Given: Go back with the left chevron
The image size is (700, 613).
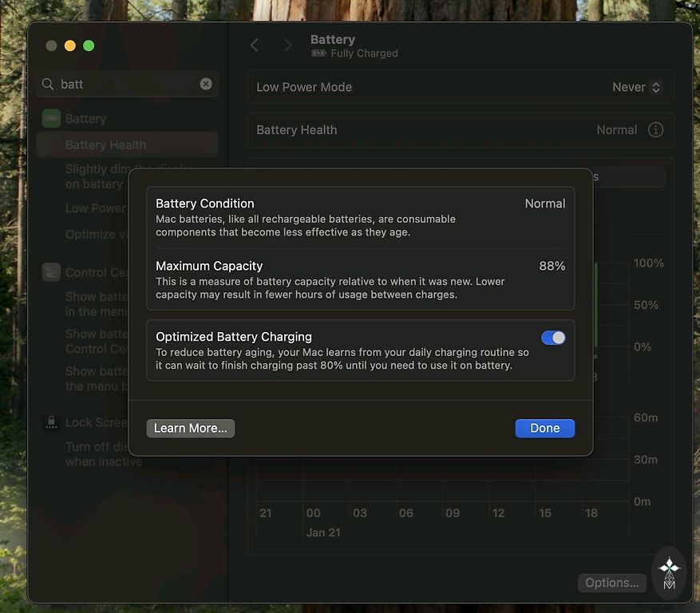Looking at the screenshot, I should pyautogui.click(x=255, y=45).
